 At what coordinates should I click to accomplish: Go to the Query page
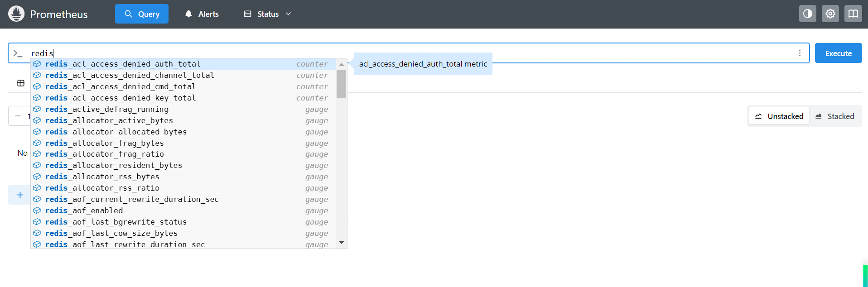click(x=142, y=14)
